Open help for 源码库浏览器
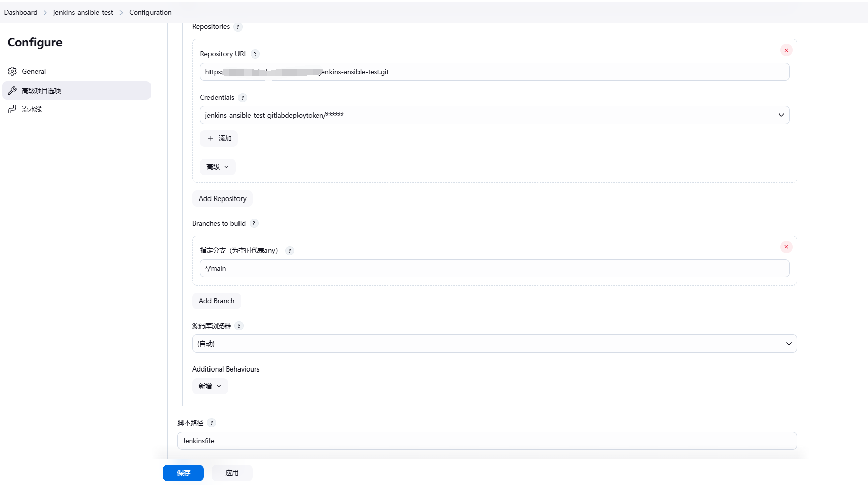 click(240, 326)
